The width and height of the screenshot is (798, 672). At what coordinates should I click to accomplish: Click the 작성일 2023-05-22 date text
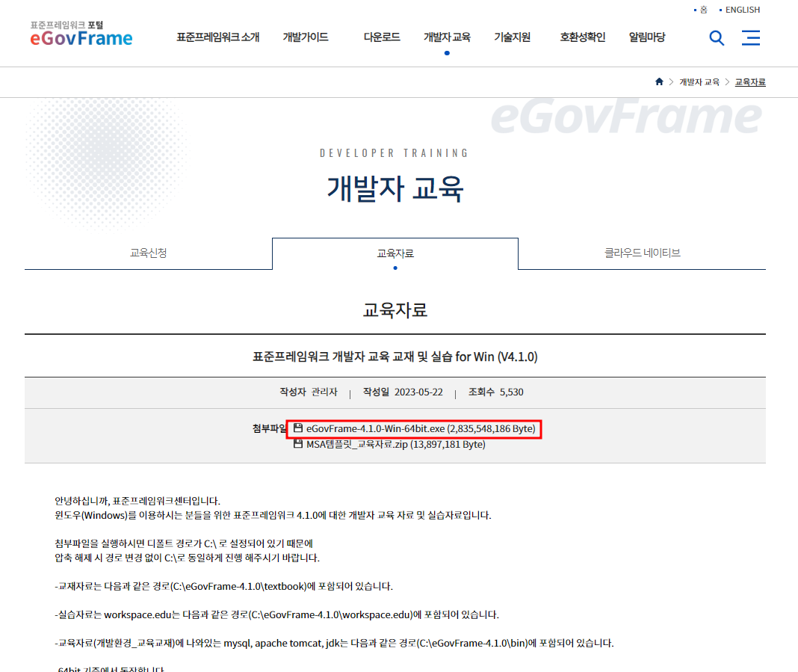pos(403,392)
